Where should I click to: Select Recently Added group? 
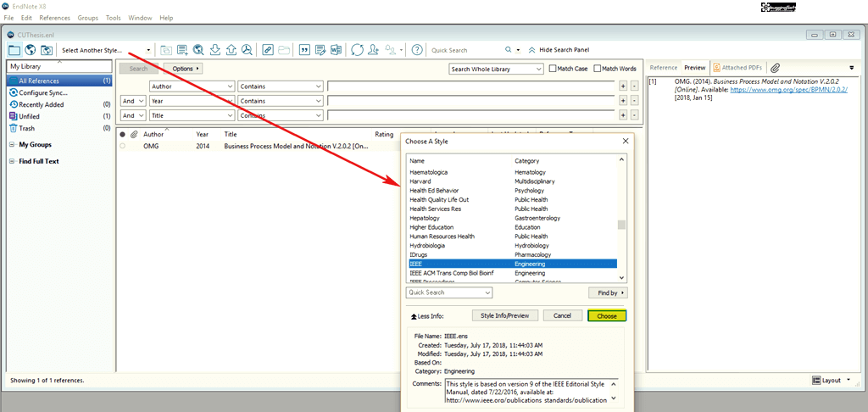click(60, 104)
